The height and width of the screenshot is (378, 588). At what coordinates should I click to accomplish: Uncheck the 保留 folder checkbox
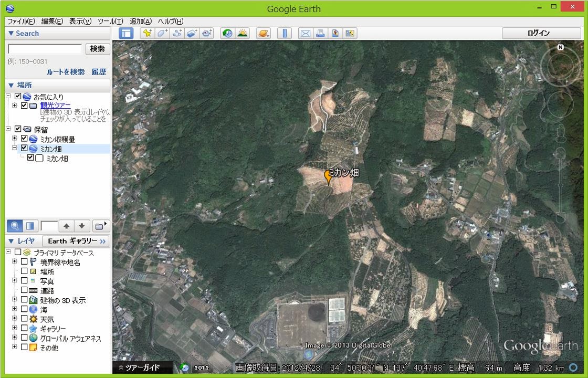(x=18, y=129)
